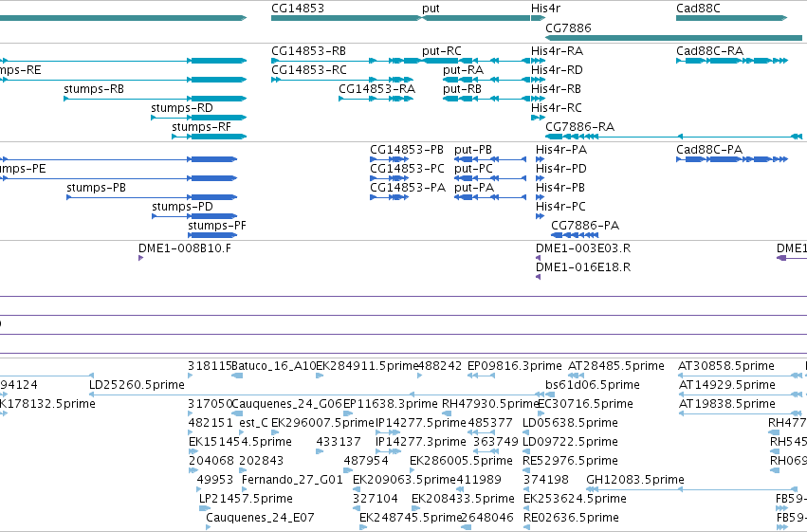
Task: Click protein His4r-PA
Action: (540, 159)
